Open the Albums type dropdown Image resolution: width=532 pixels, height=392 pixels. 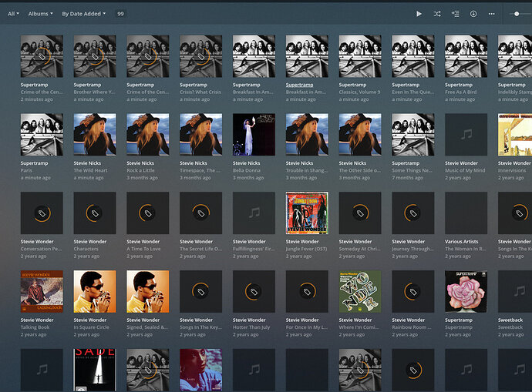click(40, 14)
